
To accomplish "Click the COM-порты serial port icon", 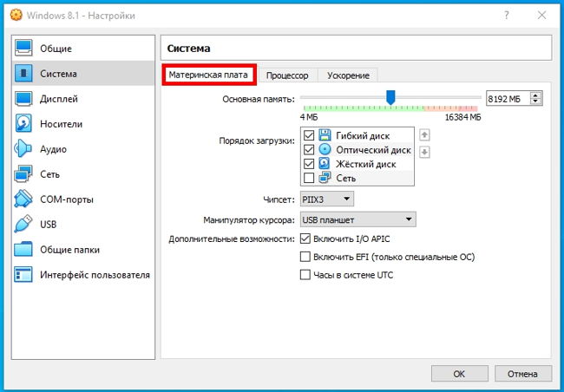I will (23, 199).
